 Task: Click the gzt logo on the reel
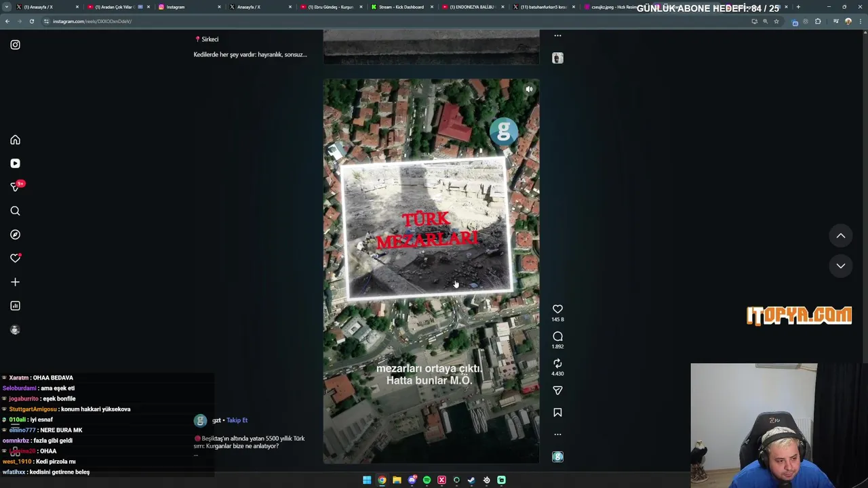pos(504,132)
